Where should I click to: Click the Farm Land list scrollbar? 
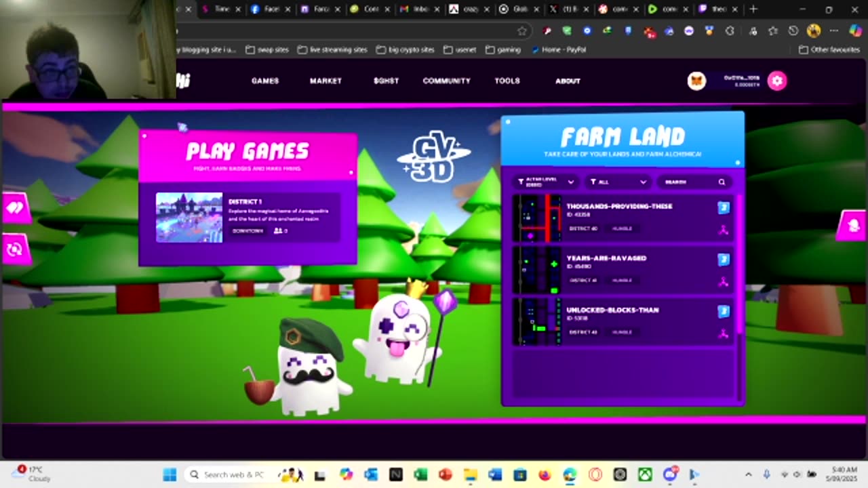tap(739, 264)
